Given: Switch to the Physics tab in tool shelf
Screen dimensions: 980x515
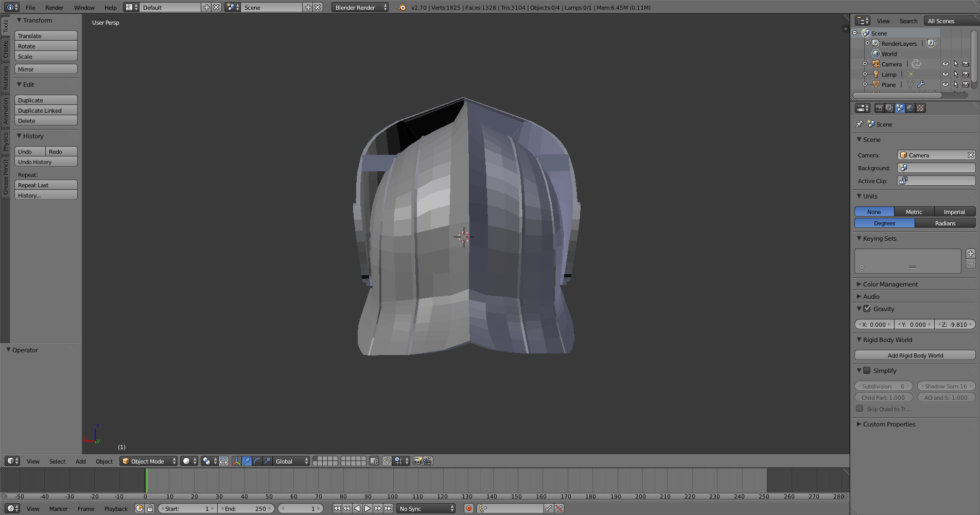Looking at the screenshot, I should (x=6, y=141).
